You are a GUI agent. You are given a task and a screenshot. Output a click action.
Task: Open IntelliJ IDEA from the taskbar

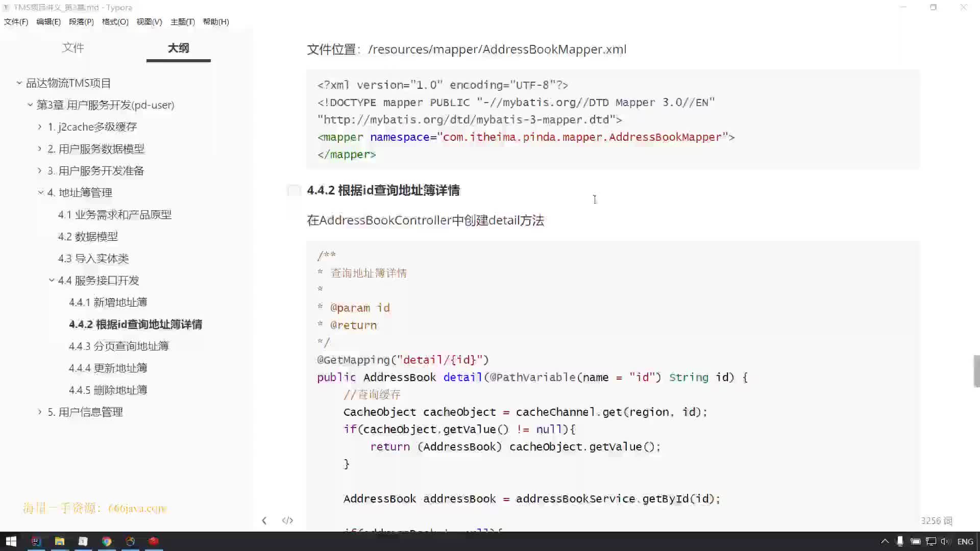pyautogui.click(x=36, y=541)
